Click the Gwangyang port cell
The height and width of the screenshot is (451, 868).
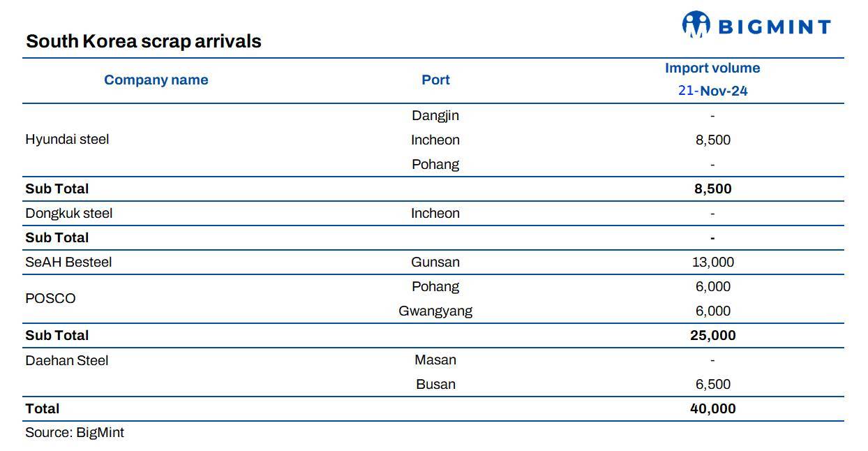435,311
